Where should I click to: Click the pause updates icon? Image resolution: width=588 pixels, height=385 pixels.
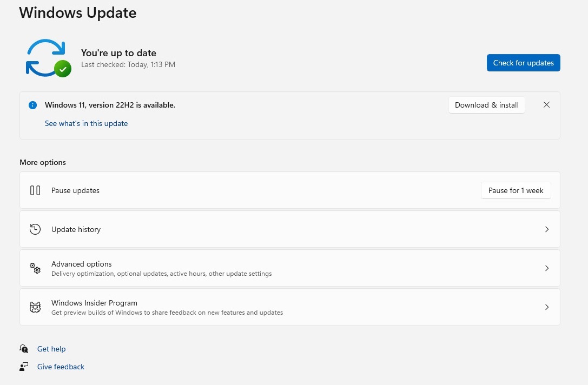(x=35, y=190)
